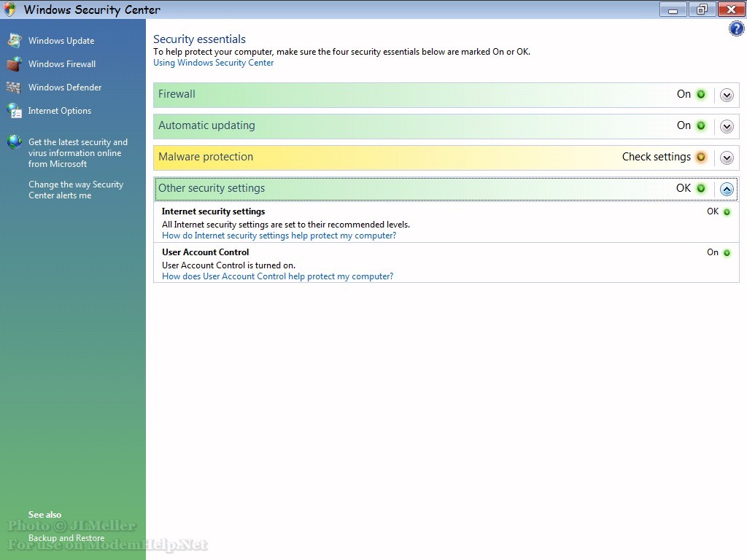Open How does User Account Control help link

coord(278,276)
